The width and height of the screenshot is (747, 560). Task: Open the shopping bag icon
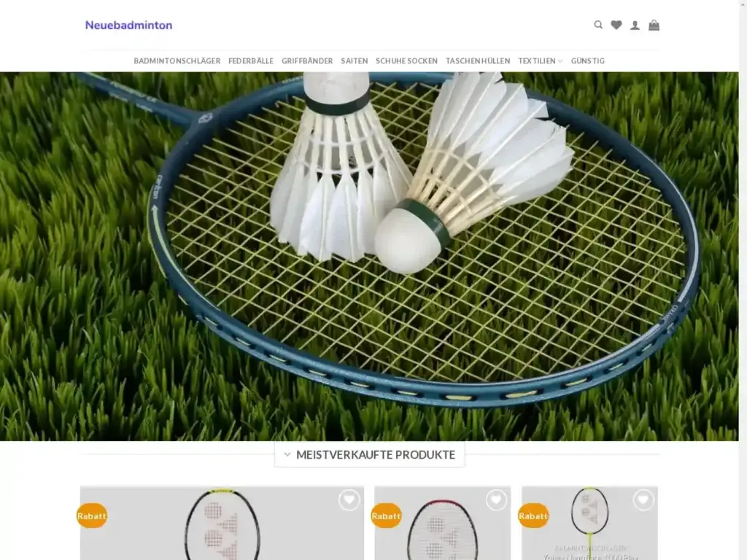click(x=654, y=24)
